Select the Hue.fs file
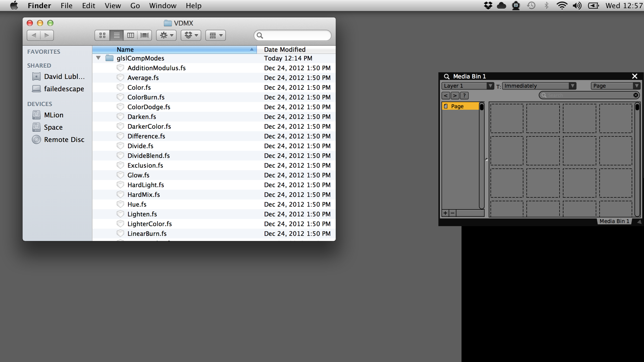This screenshot has width=644, height=362. [214, 205]
